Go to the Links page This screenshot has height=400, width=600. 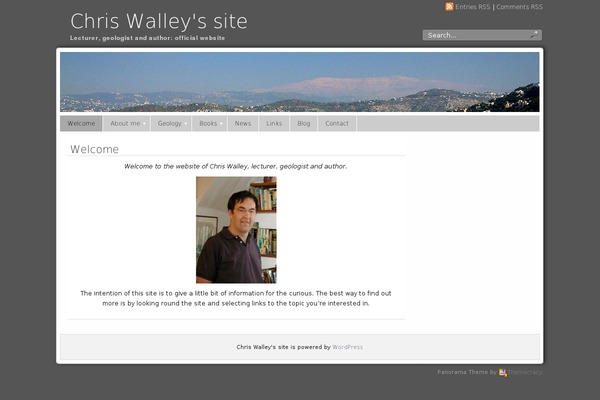tap(274, 124)
